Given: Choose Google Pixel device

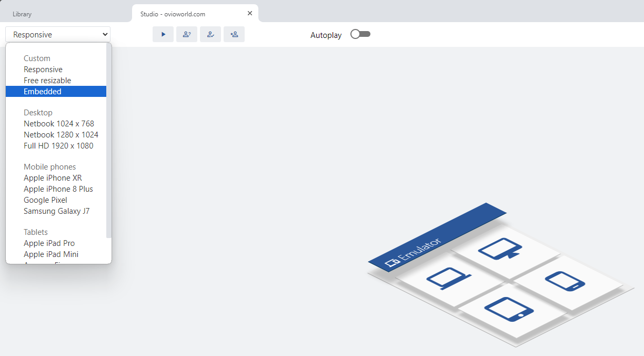Looking at the screenshot, I should 56,200.
